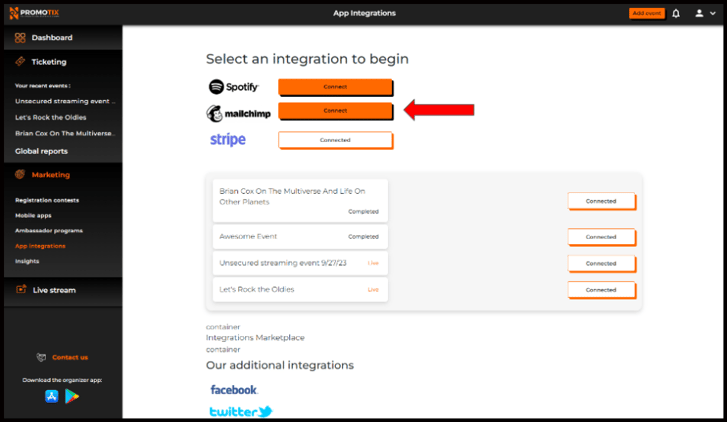The width and height of the screenshot is (727, 422).
Task: Click the Stripe logo
Action: pyautogui.click(x=227, y=140)
